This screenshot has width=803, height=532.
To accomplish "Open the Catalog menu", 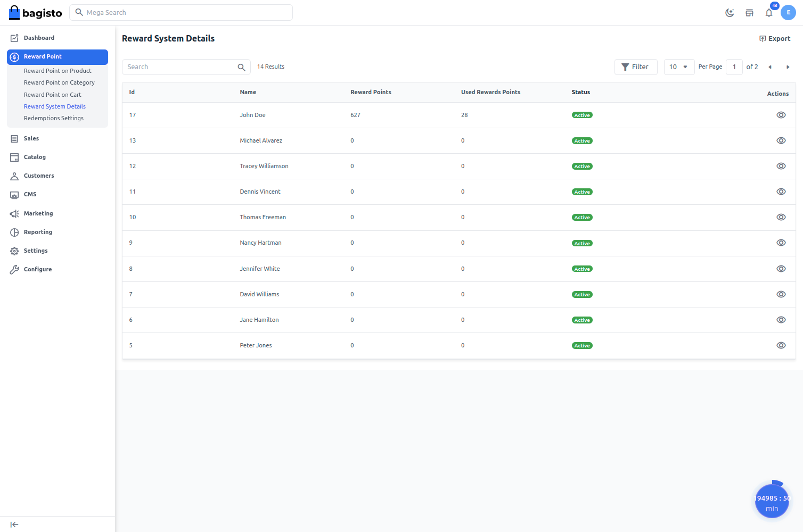I will click(x=58, y=157).
